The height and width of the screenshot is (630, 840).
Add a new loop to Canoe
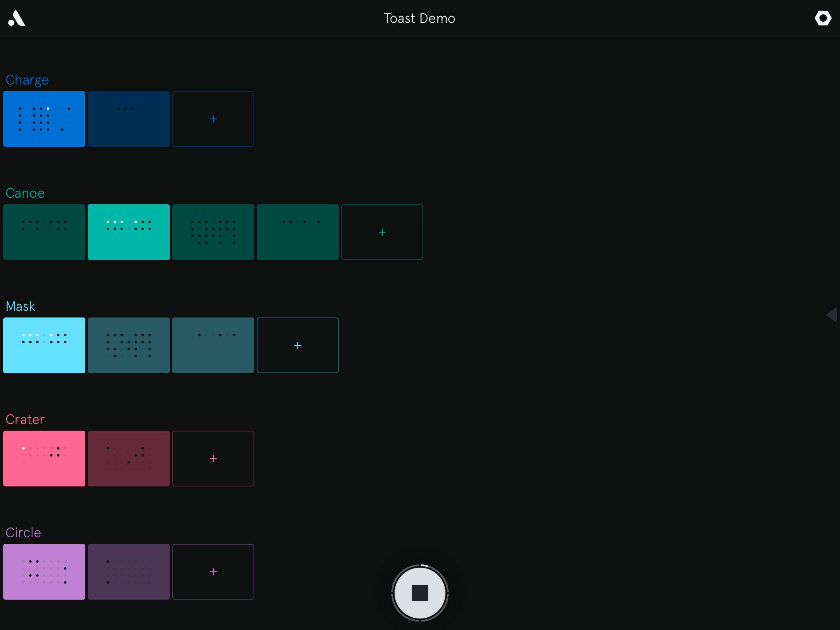[x=382, y=232]
